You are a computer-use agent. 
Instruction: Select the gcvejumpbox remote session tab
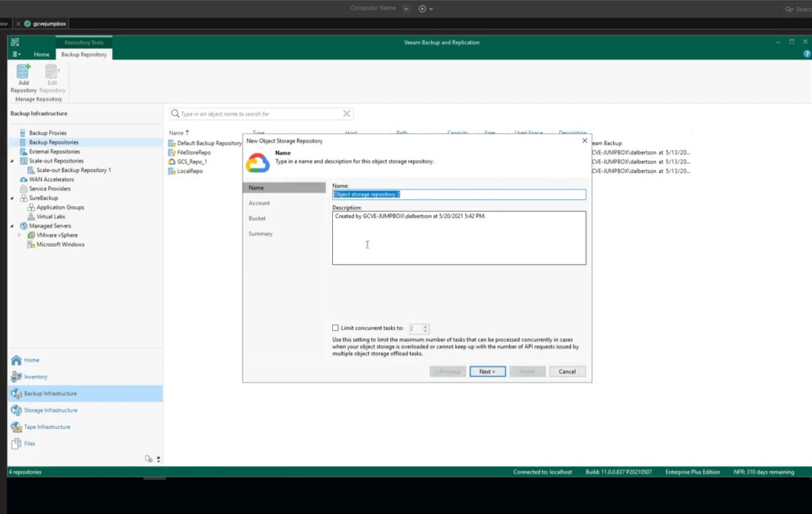[46, 24]
